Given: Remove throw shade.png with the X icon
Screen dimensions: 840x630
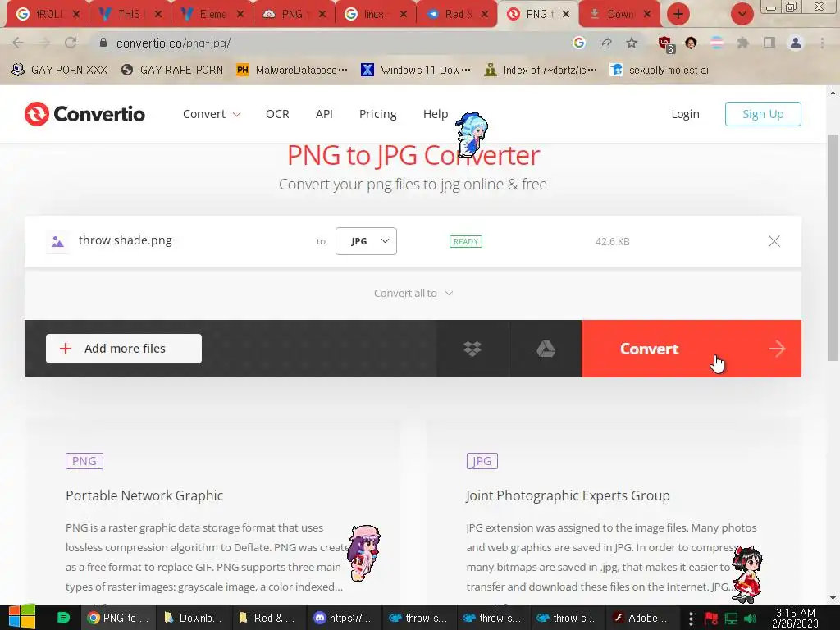Looking at the screenshot, I should click(774, 241).
